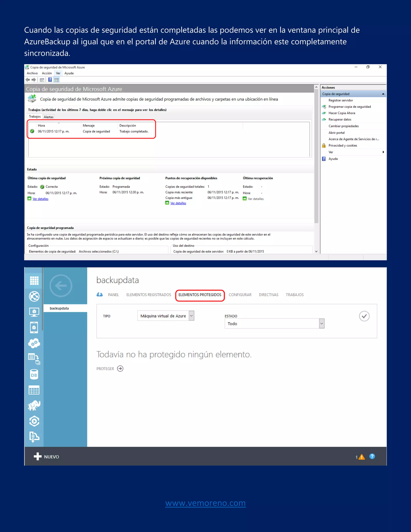Open Virtual Machines monitor icon in Azure sidebar
This screenshot has width=411, height=532.
tap(34, 312)
